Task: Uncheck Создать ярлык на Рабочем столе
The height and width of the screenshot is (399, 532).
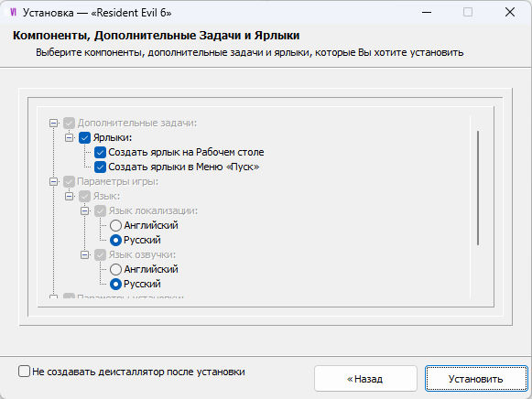Action: point(100,152)
